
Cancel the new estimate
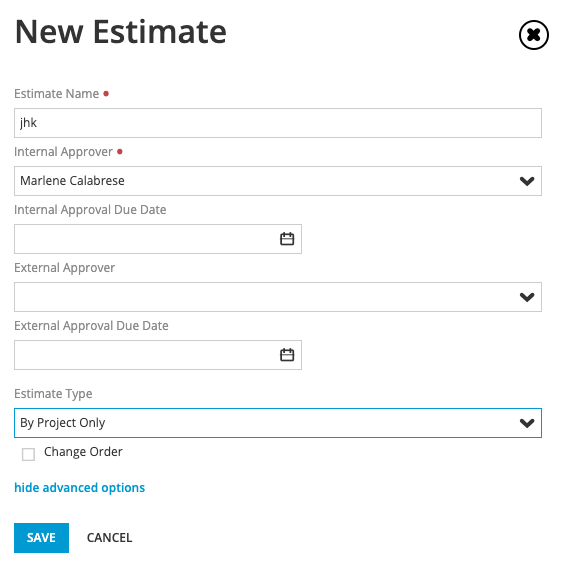(109, 538)
